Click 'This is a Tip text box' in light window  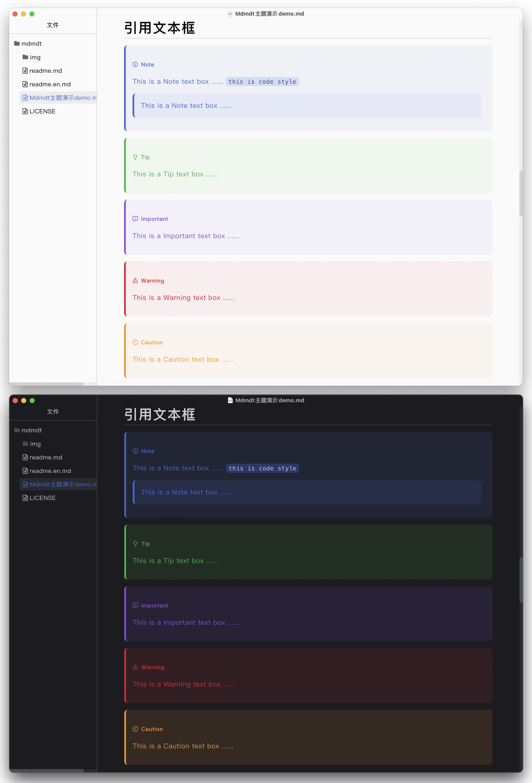tap(175, 174)
